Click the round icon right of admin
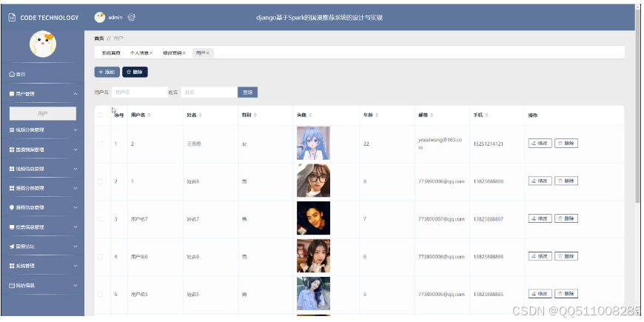The height and width of the screenshot is (322, 644). [x=132, y=17]
